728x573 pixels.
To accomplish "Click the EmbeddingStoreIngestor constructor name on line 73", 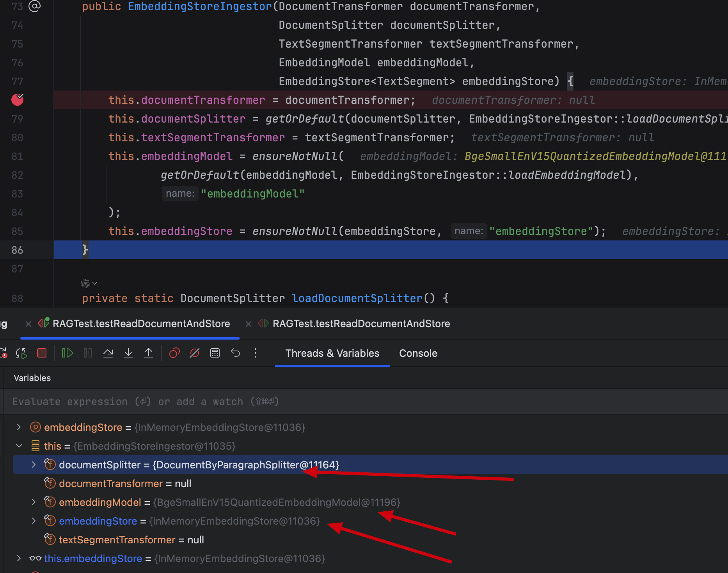I will pos(200,7).
